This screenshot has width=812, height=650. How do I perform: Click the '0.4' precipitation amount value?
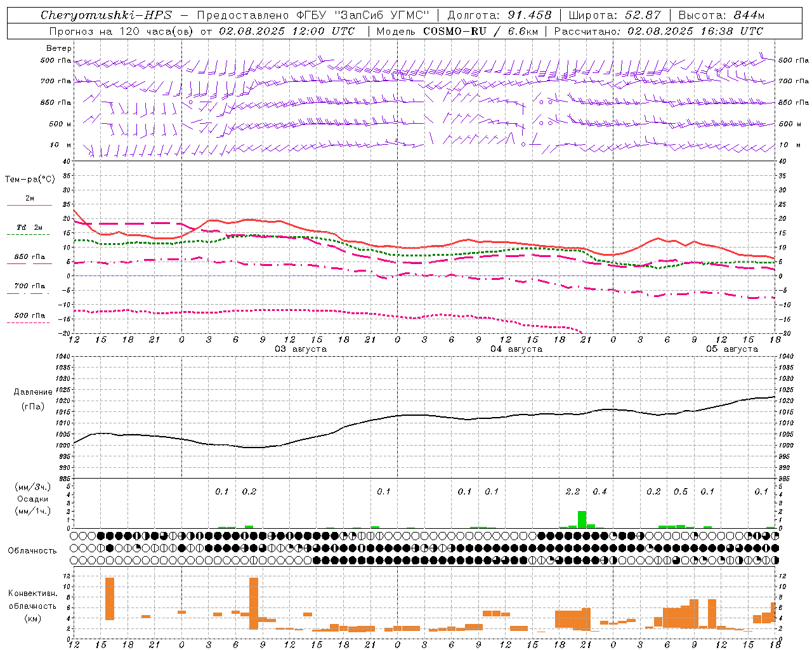[x=599, y=492]
